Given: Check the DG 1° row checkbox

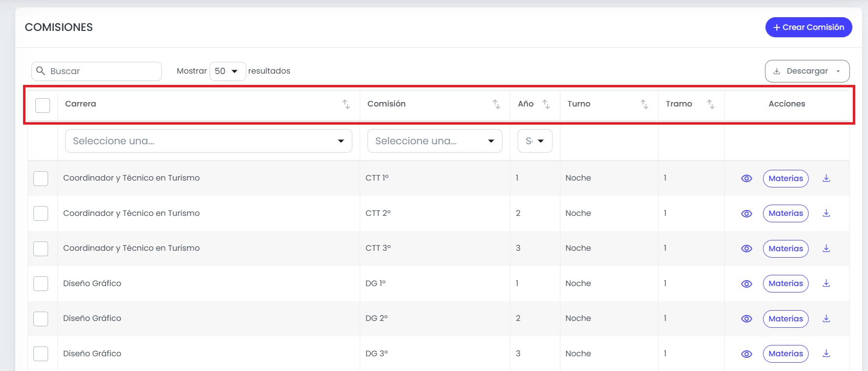Looking at the screenshot, I should pyautogui.click(x=41, y=284).
